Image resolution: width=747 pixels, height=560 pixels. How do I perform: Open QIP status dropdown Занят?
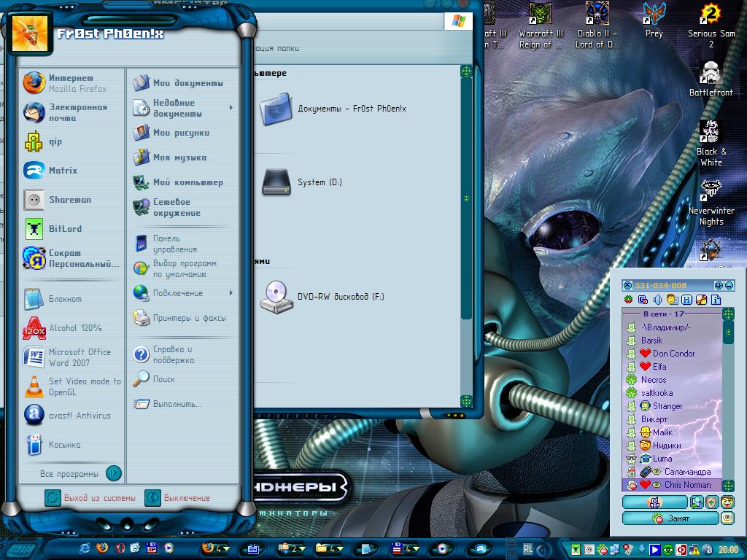click(x=670, y=518)
